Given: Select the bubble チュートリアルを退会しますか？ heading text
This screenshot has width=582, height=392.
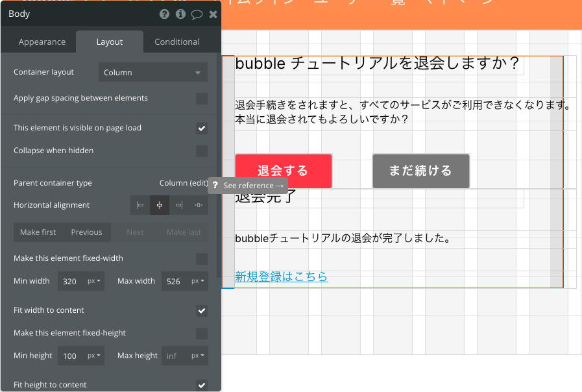Looking at the screenshot, I should (x=377, y=64).
